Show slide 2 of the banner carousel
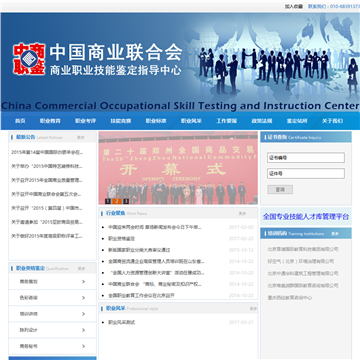The width and height of the screenshot is (360, 360). 117,201
